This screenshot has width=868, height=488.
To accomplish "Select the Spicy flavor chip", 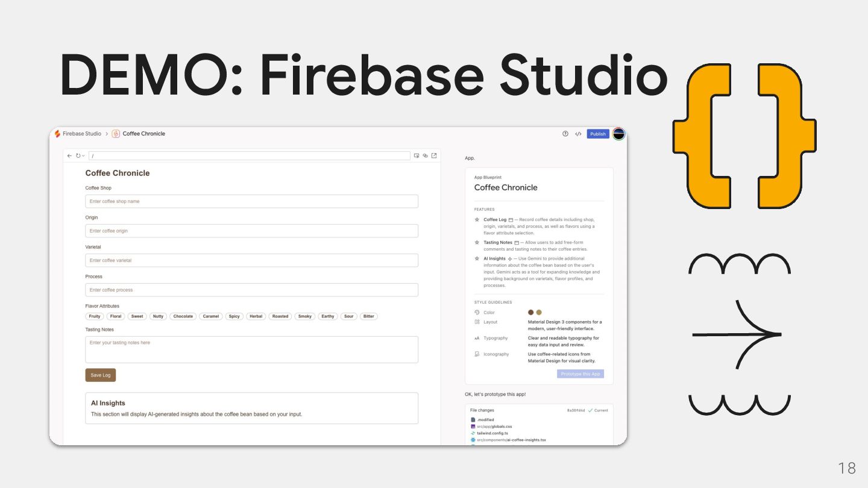I will [x=234, y=316].
